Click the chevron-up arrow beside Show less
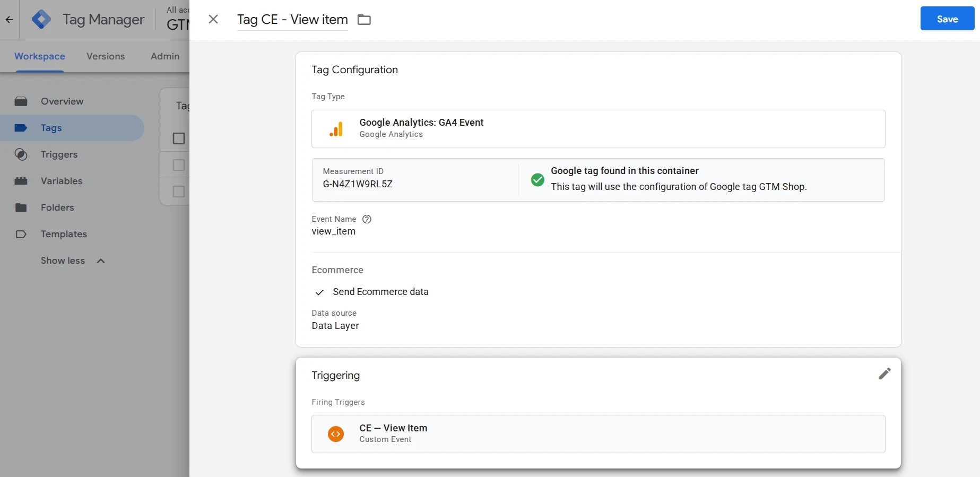The image size is (980, 477). tap(101, 261)
